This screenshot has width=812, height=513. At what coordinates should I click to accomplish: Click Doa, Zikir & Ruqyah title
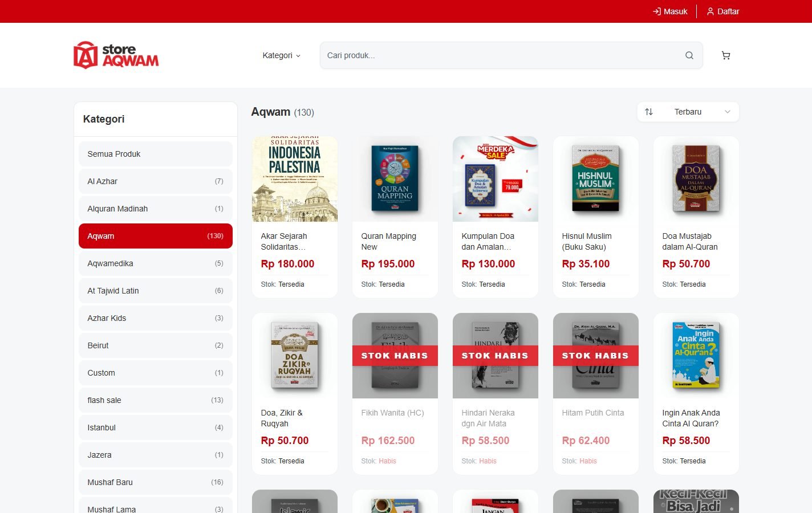tap(282, 418)
